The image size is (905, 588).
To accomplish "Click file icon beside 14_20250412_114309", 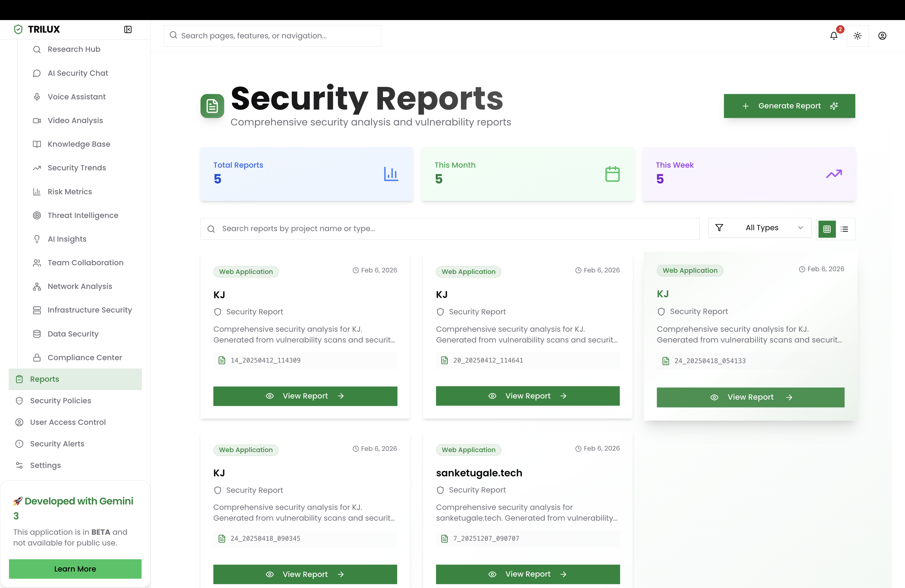I will click(222, 360).
